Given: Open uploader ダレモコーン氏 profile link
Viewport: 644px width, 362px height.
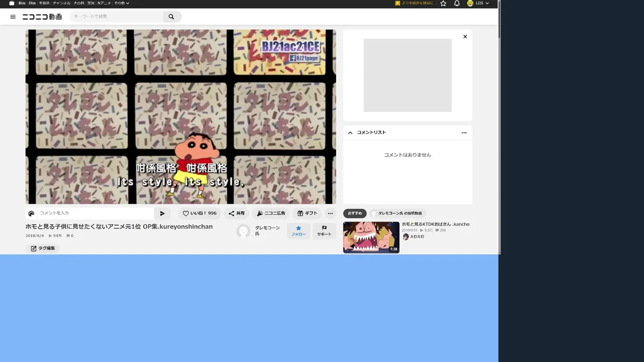Looking at the screenshot, I should coord(267,231).
